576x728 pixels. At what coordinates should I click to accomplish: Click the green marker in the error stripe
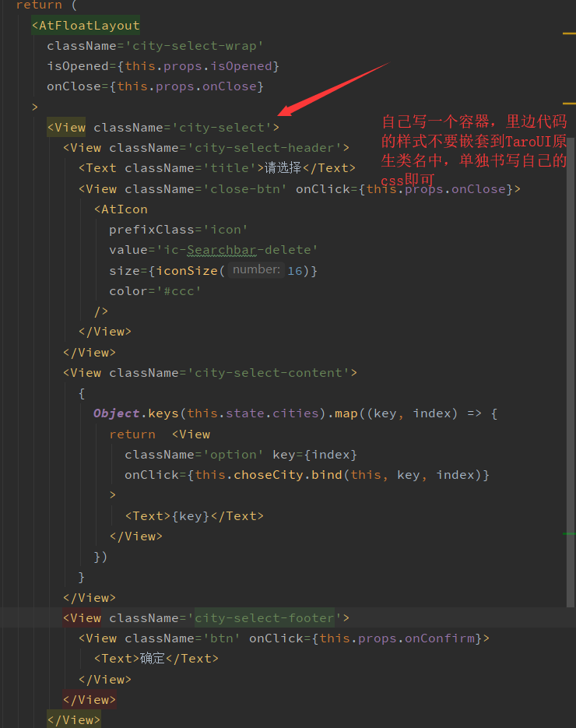[569, 534]
